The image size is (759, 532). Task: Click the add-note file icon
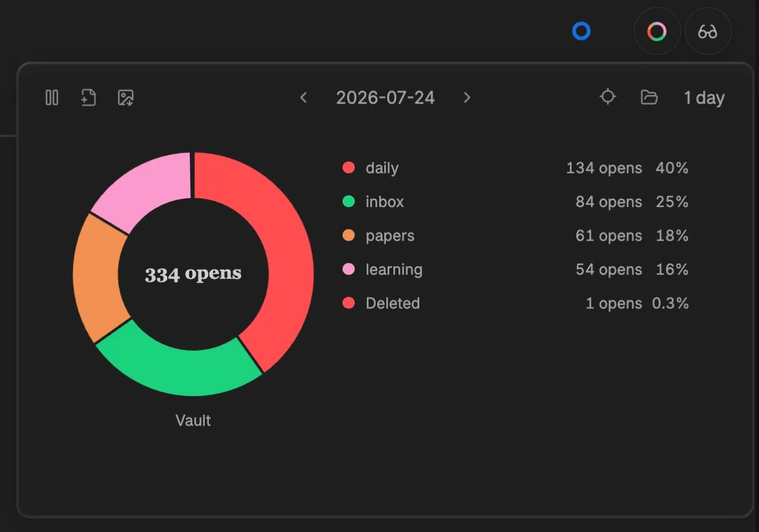click(x=88, y=98)
